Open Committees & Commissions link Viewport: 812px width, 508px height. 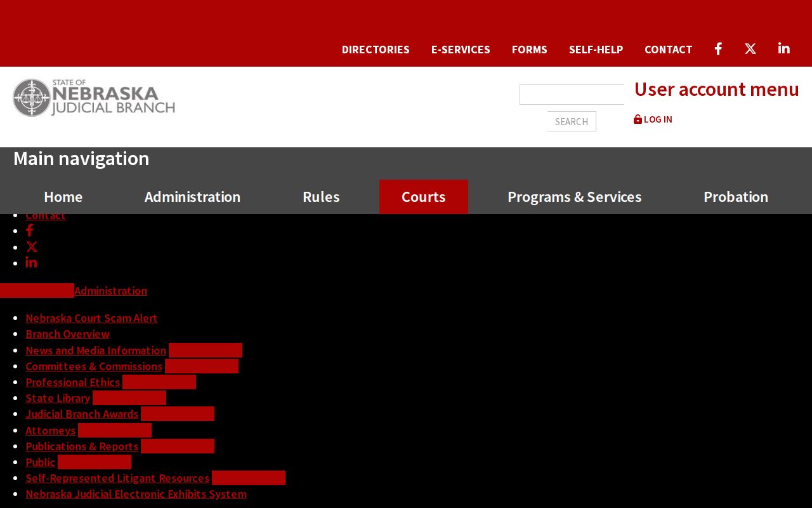(94, 366)
